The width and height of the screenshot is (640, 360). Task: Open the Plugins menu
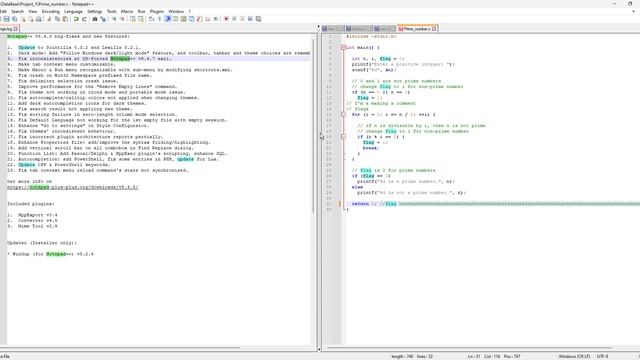pos(157,11)
